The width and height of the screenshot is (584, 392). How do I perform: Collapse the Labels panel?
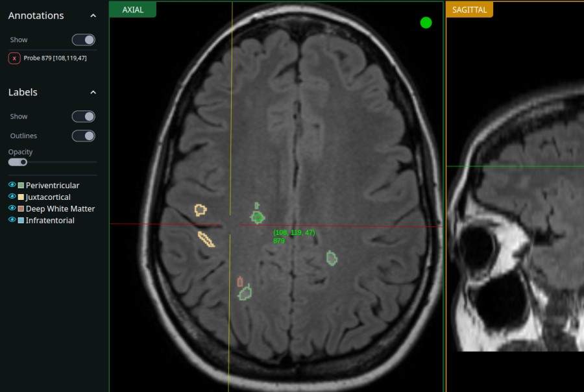93,92
